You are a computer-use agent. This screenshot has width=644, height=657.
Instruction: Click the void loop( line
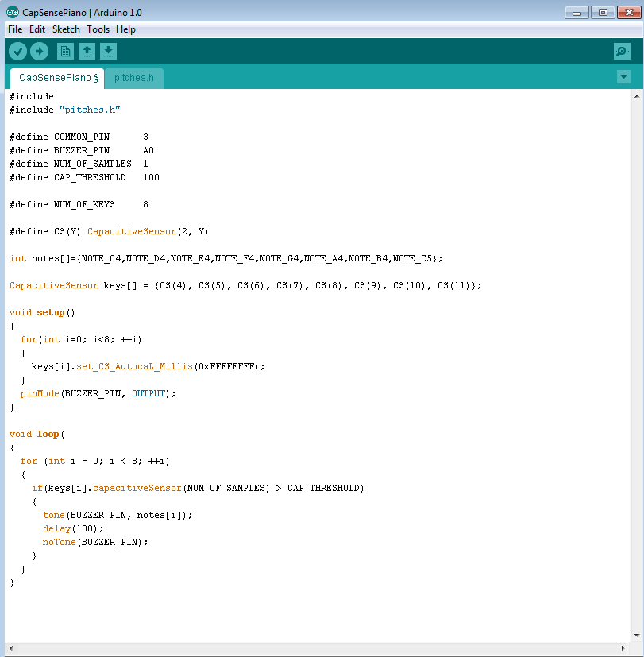(x=37, y=434)
